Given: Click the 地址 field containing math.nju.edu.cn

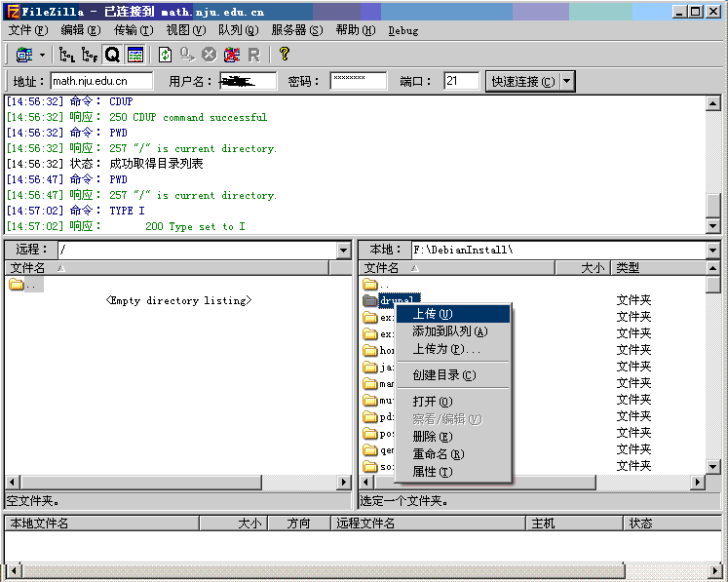Looking at the screenshot, I should pos(101,82).
